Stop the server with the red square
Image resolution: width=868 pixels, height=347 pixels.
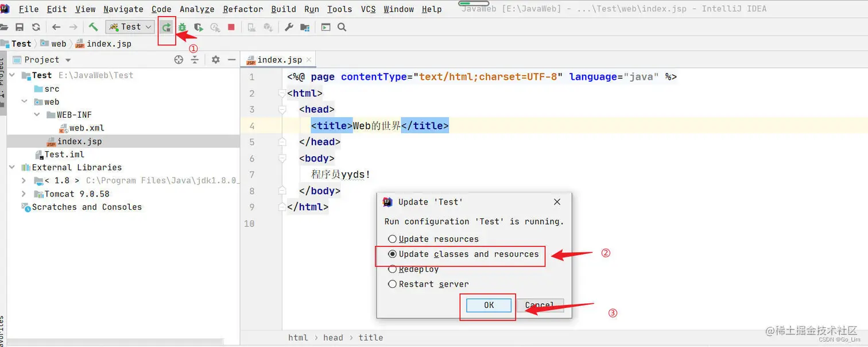point(231,27)
